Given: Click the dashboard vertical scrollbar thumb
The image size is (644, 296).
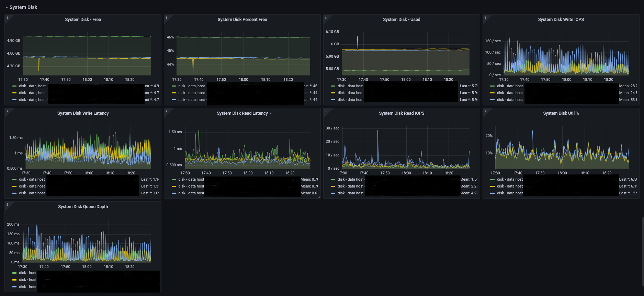Looking at the screenshot, I should pos(642,252).
